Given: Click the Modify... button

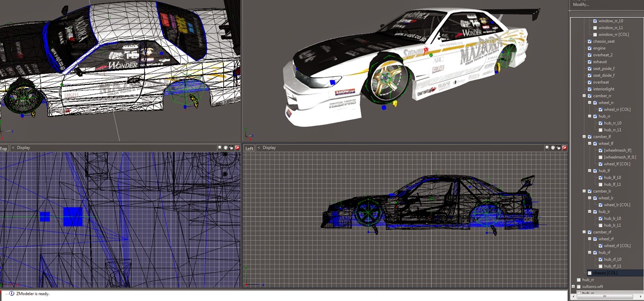Looking at the screenshot, I should click(x=581, y=5).
